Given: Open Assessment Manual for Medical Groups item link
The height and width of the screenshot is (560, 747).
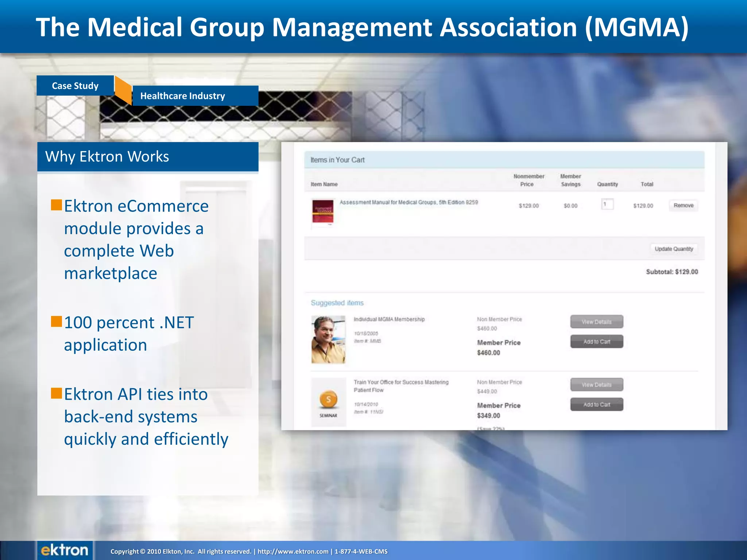Looking at the screenshot, I should coord(409,202).
